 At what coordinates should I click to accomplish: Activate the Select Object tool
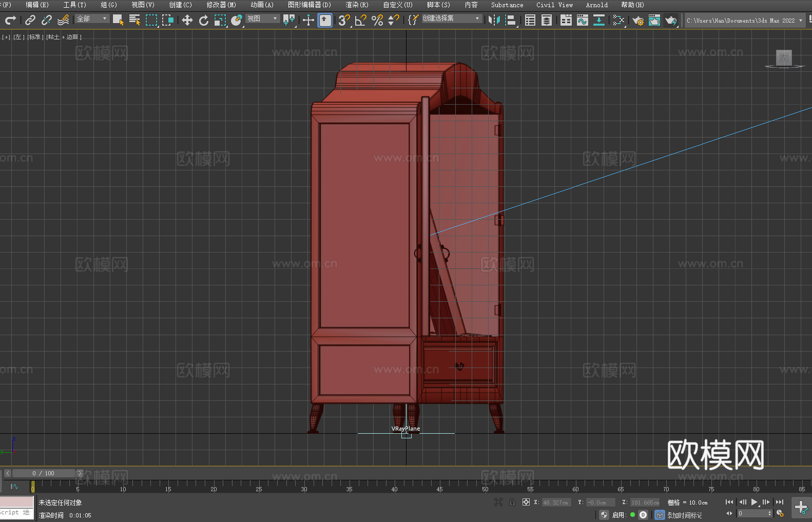118,20
